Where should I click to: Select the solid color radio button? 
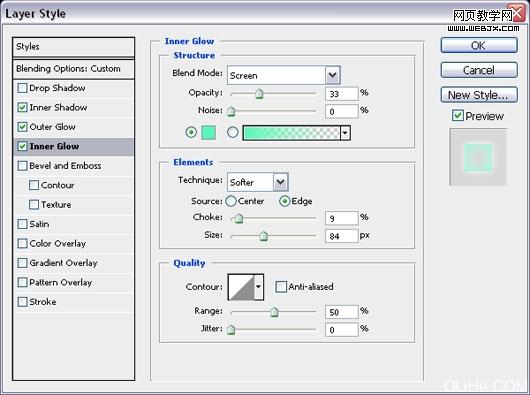(x=191, y=132)
